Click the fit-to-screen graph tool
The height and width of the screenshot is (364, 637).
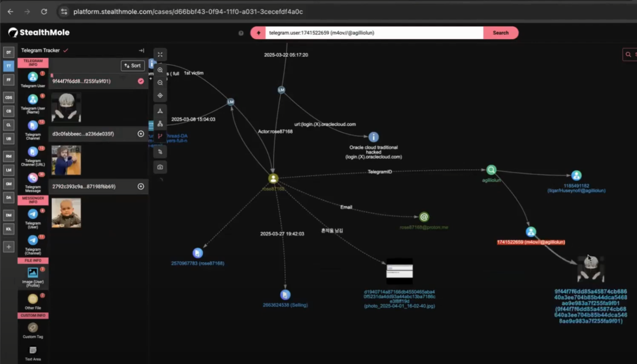[160, 54]
